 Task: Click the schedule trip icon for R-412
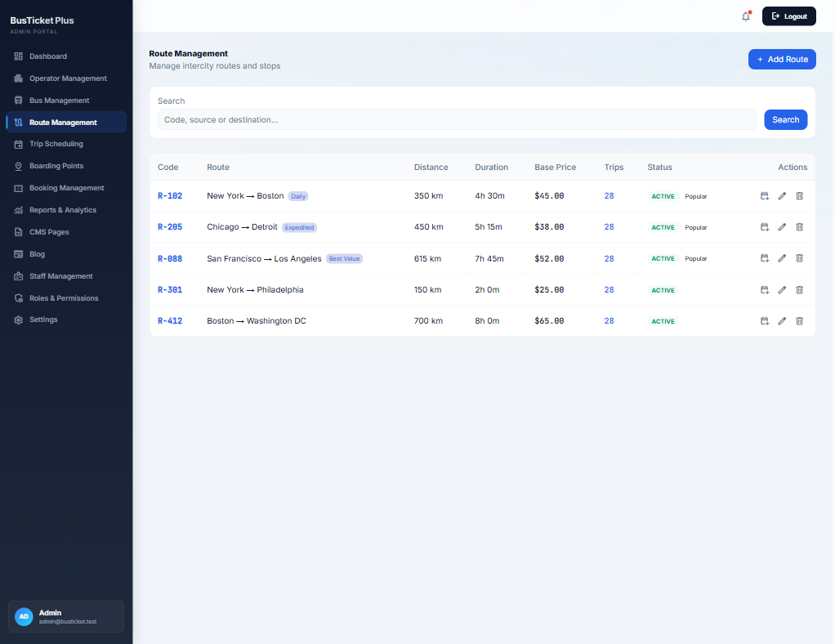[765, 320]
